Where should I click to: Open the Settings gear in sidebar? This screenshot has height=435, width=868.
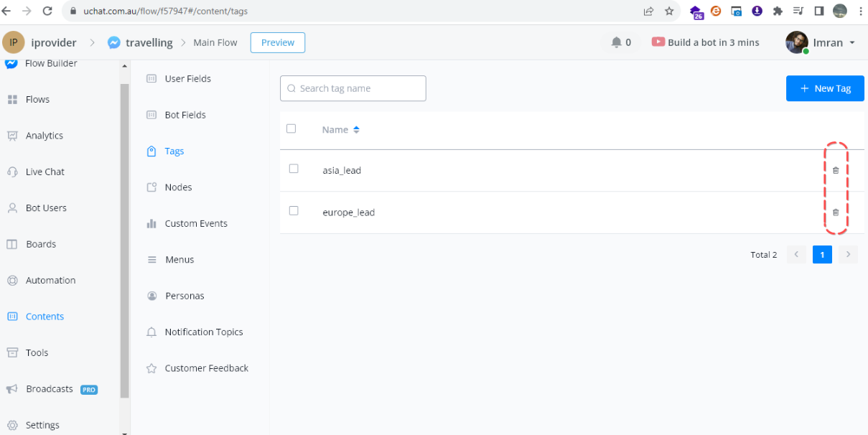coord(12,425)
